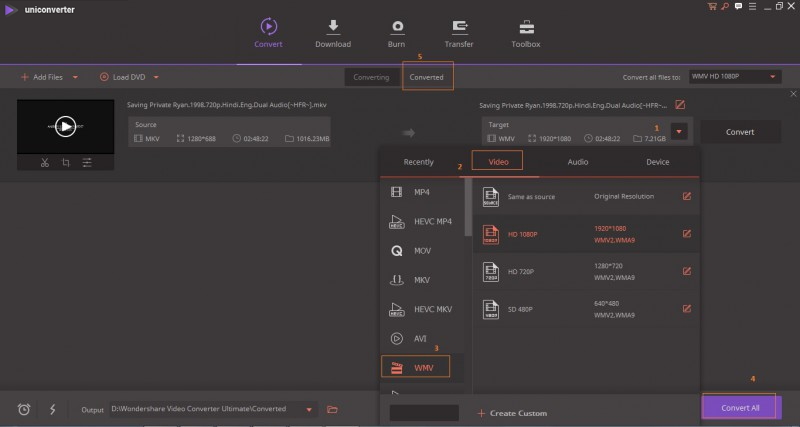Remove the file with X icon
This screenshot has height=427, width=800.
click(793, 94)
